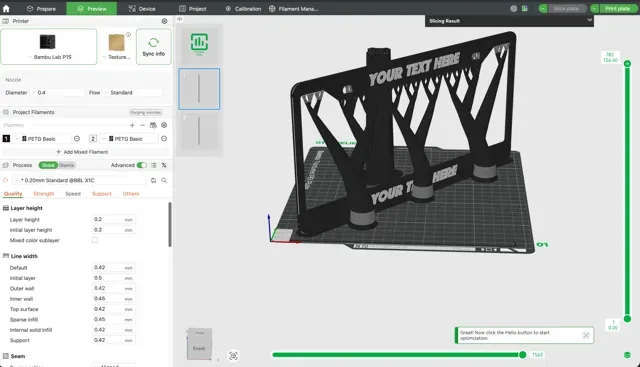
Task: Switch to the Device tab
Action: 142,9
